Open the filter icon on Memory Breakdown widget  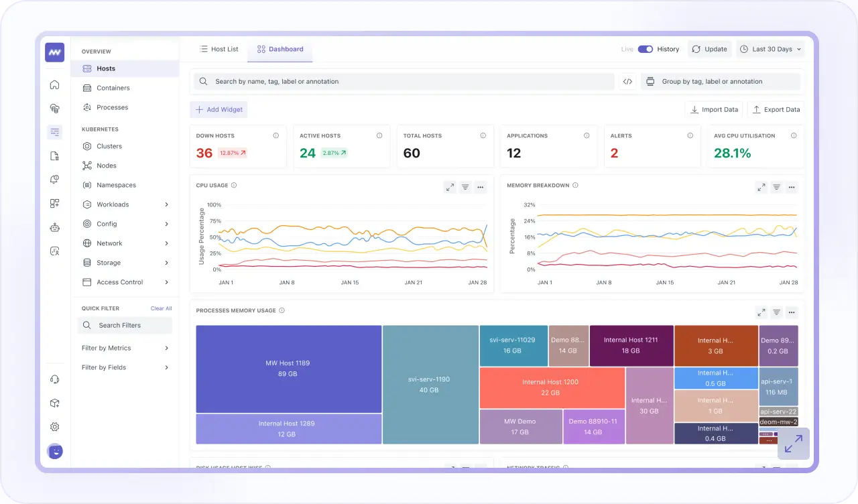point(776,187)
